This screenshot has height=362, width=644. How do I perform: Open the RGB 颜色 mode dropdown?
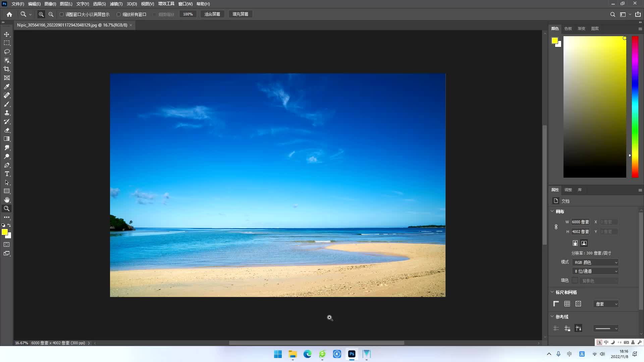click(595, 262)
